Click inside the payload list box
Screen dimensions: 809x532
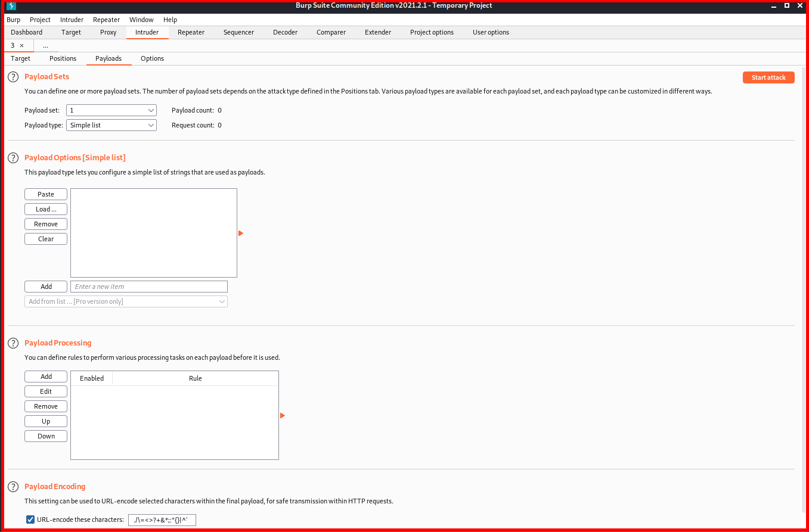click(154, 233)
